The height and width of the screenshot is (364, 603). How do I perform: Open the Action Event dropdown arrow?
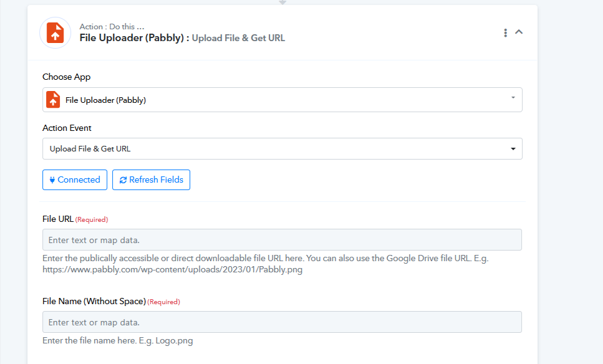click(x=513, y=149)
